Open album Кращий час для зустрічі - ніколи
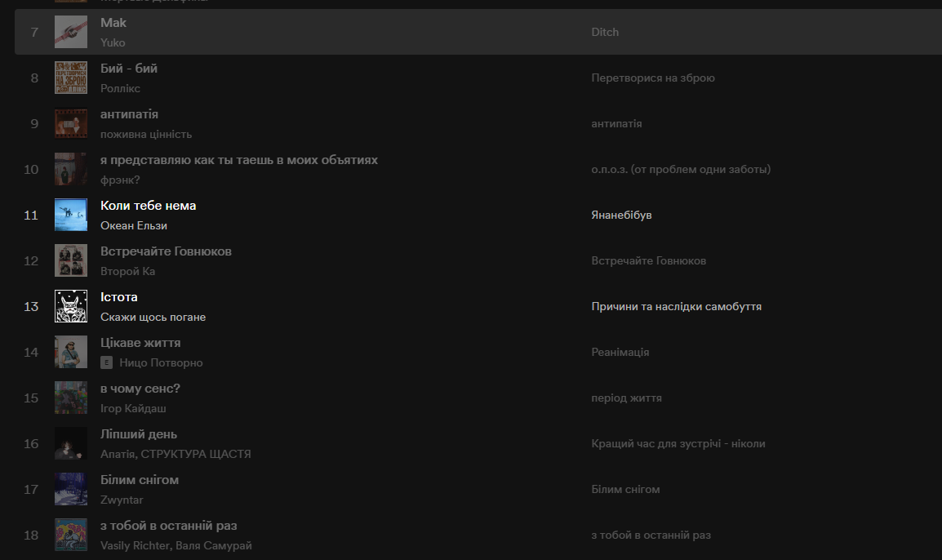 click(678, 442)
